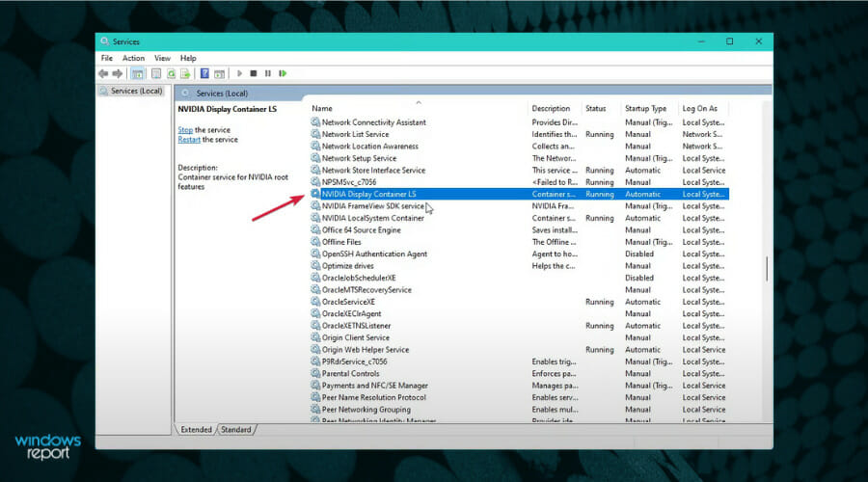Select the Offline Files gear icon
This screenshot has height=482, width=868.
pyautogui.click(x=315, y=242)
